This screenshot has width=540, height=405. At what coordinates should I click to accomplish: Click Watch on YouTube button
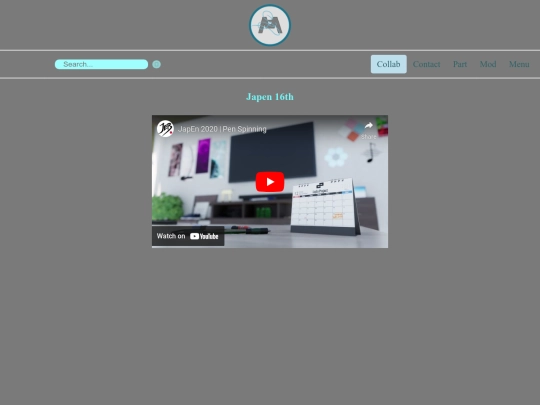tap(188, 236)
